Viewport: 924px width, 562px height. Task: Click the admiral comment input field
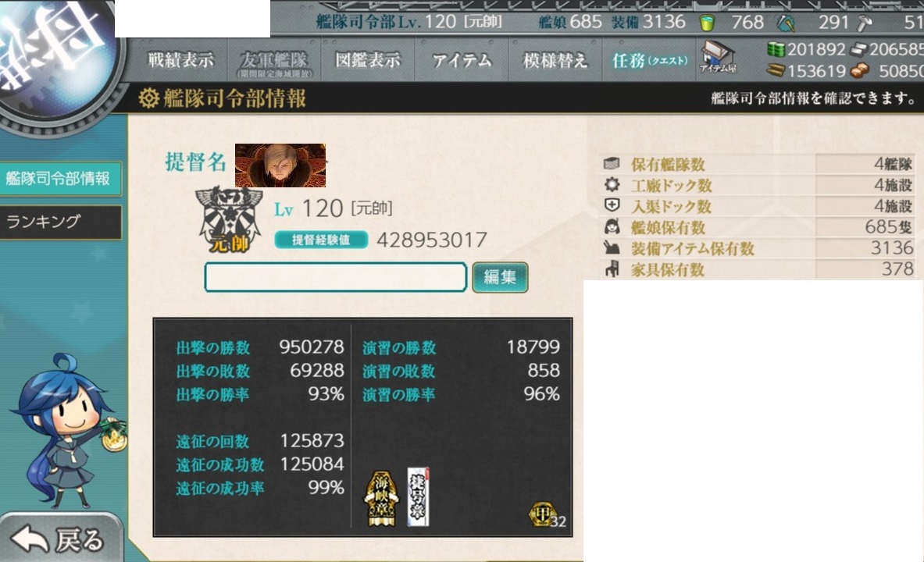336,277
